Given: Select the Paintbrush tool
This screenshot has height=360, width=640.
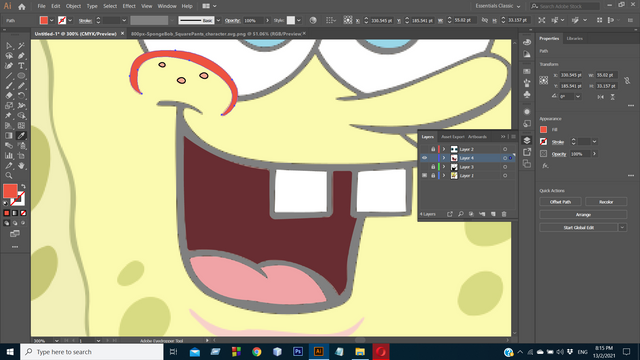Looking at the screenshot, I should click(x=9, y=86).
